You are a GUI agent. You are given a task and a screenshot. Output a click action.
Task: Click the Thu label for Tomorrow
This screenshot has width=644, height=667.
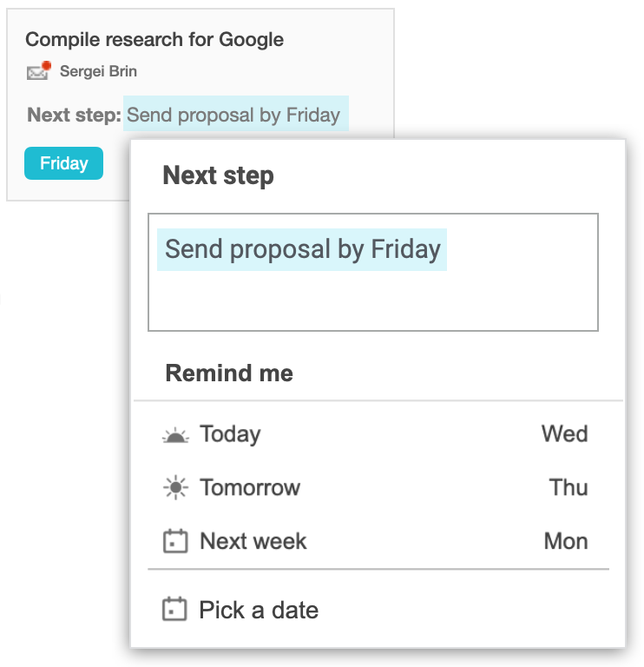568,487
